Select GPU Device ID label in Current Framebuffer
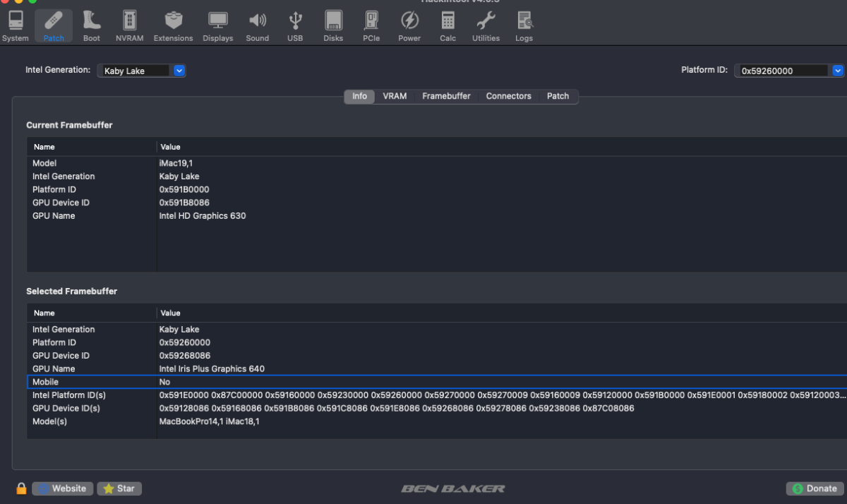The image size is (847, 504). tap(61, 203)
